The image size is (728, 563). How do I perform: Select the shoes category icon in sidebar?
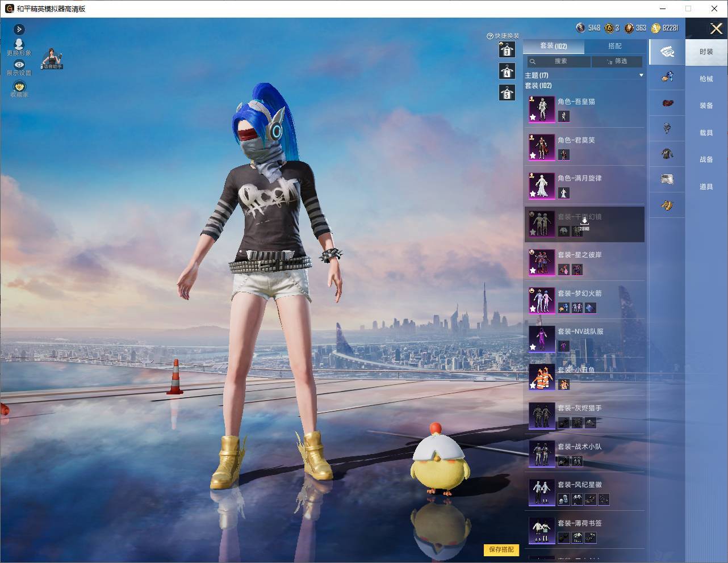coord(667,205)
